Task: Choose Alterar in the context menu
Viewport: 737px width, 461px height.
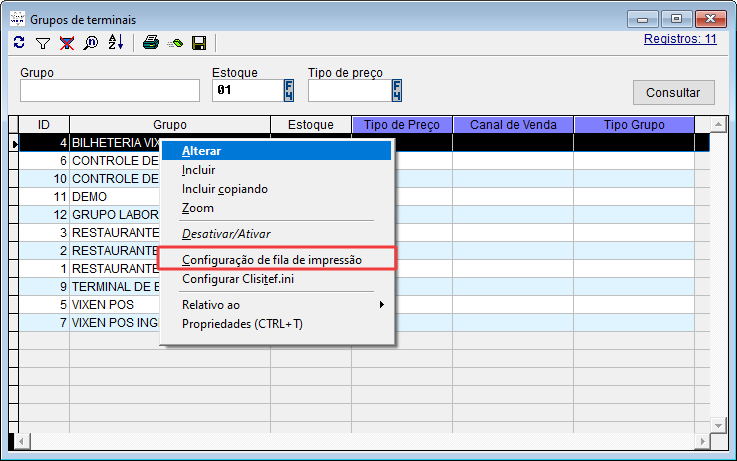Action: pyautogui.click(x=202, y=151)
